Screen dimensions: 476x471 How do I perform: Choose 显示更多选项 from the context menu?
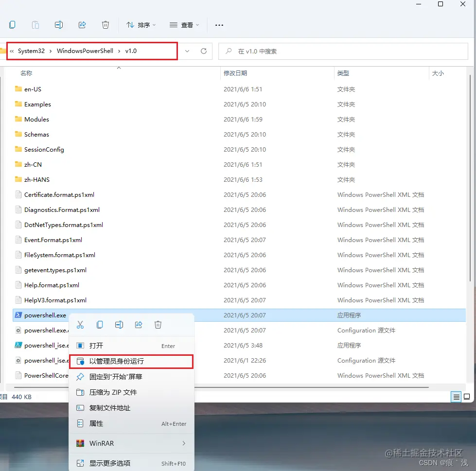pyautogui.click(x=131, y=463)
